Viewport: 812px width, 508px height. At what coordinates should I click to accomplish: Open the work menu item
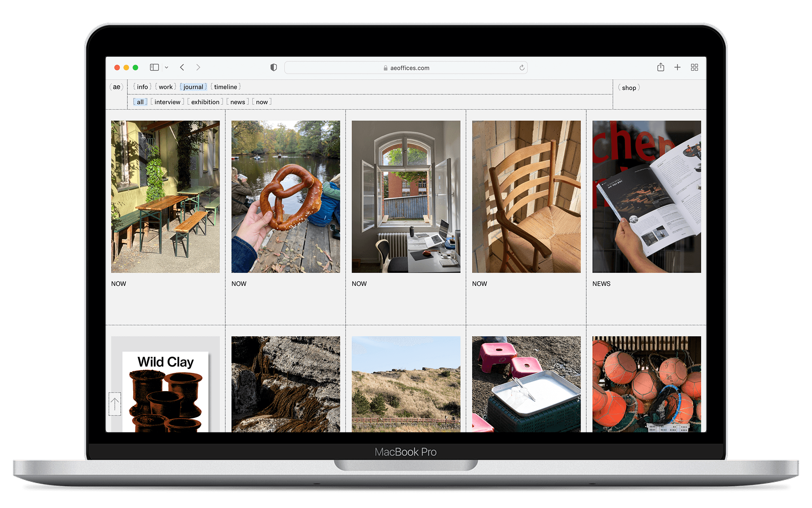click(x=165, y=87)
